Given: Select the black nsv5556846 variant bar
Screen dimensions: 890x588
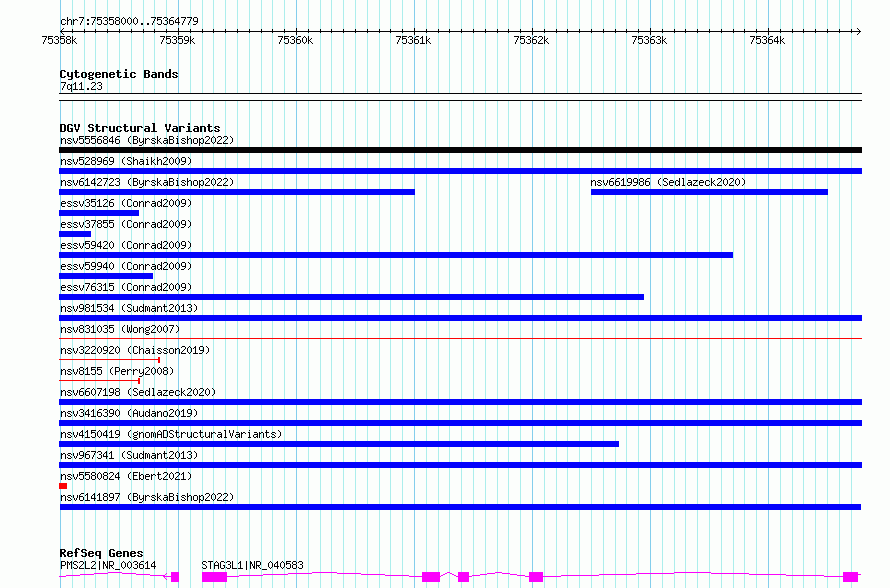Looking at the screenshot, I should click(460, 150).
